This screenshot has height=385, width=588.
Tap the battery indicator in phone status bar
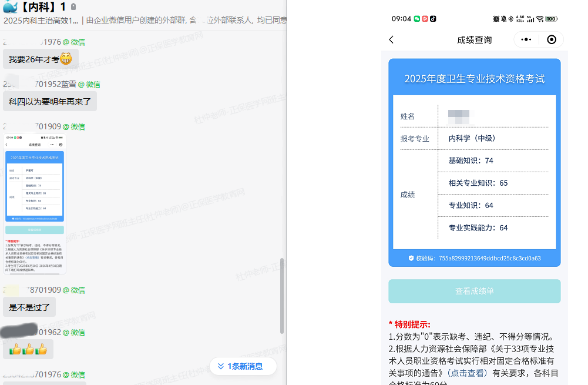point(550,19)
